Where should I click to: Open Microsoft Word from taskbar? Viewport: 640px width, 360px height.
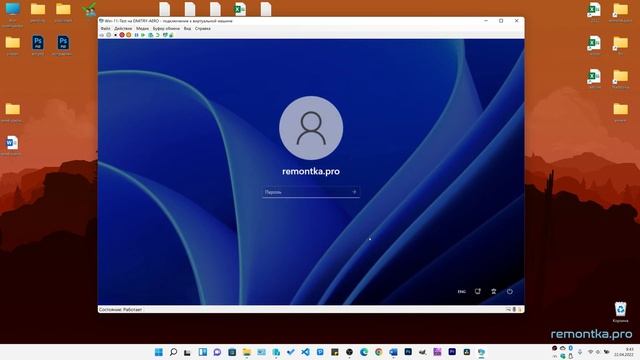[x=393, y=352]
